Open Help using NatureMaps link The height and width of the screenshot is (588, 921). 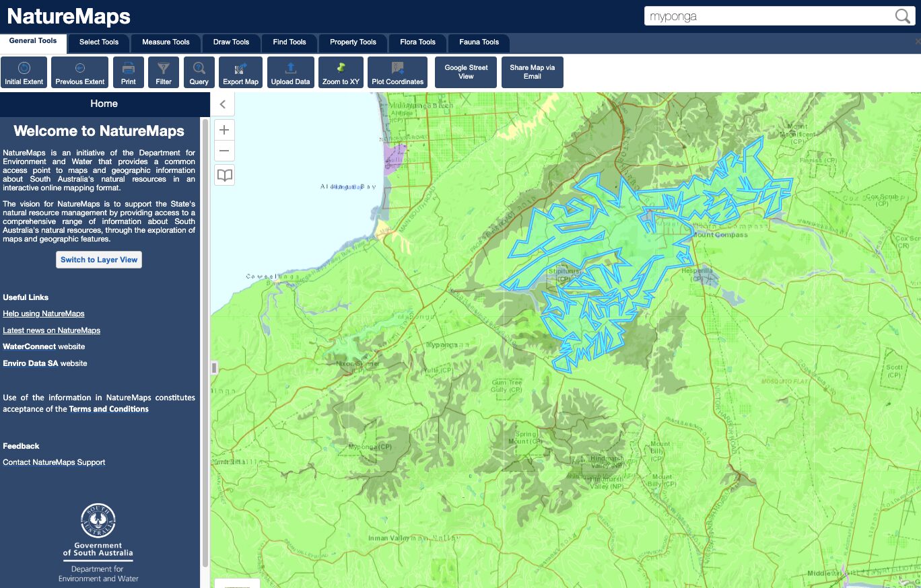click(44, 314)
